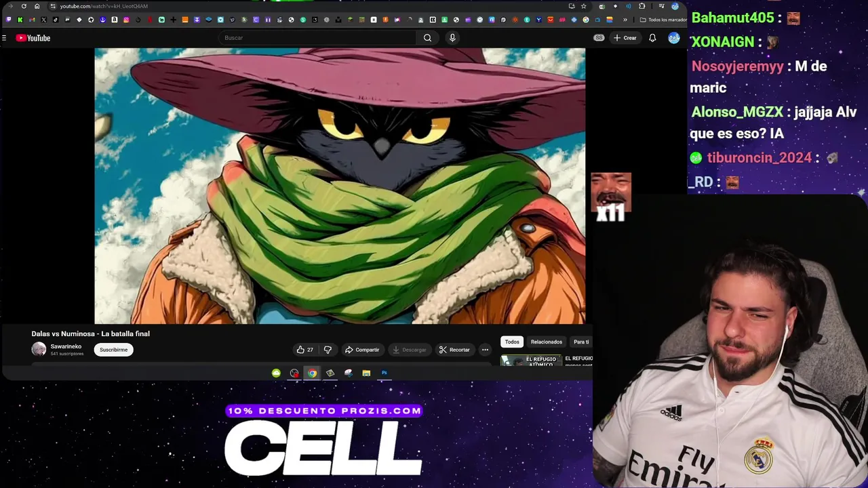Image resolution: width=868 pixels, height=488 pixels.
Task: Select the Para ti filter chip
Action: click(581, 342)
